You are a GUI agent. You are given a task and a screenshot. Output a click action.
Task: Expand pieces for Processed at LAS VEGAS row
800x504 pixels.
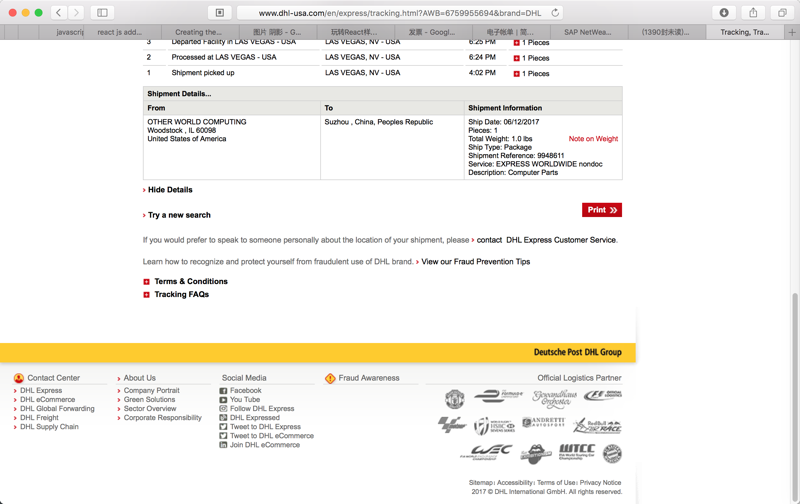[516, 58]
